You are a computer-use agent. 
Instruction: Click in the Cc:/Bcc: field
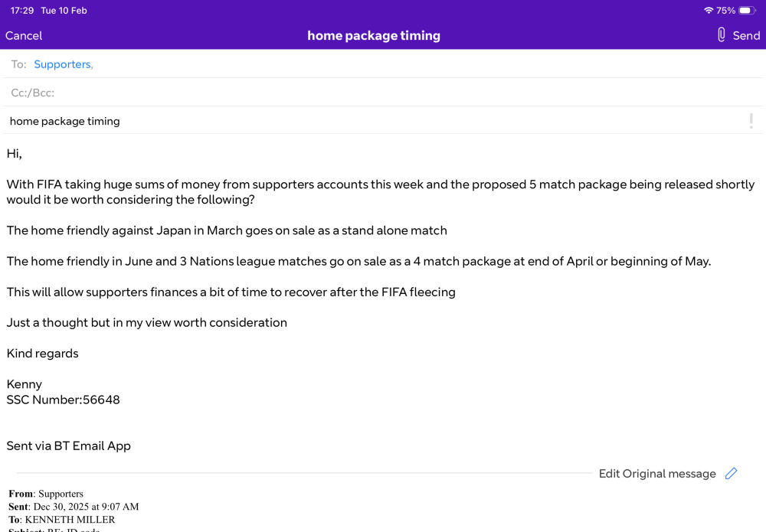coord(383,93)
